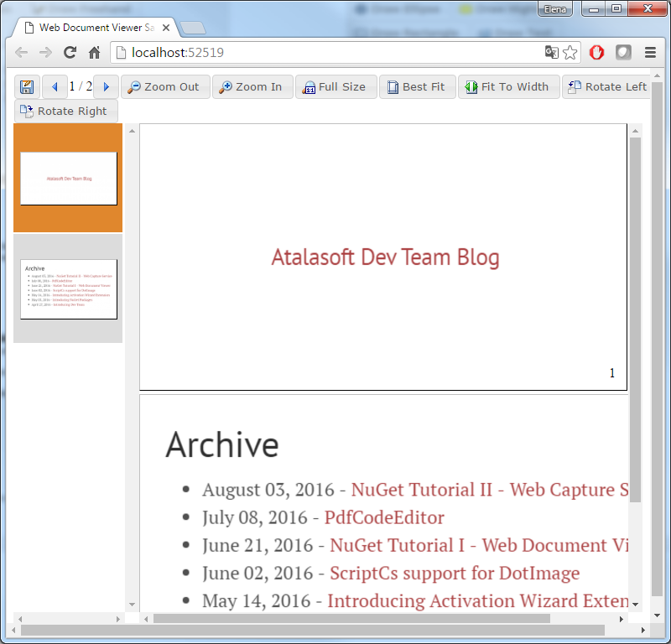Click browser page vertical scrollbar
Screen dimensions: 671x644
tap(657, 339)
